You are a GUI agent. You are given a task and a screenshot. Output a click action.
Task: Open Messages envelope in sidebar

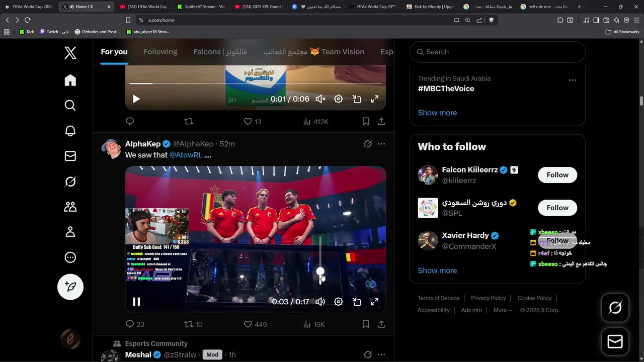[x=70, y=156]
